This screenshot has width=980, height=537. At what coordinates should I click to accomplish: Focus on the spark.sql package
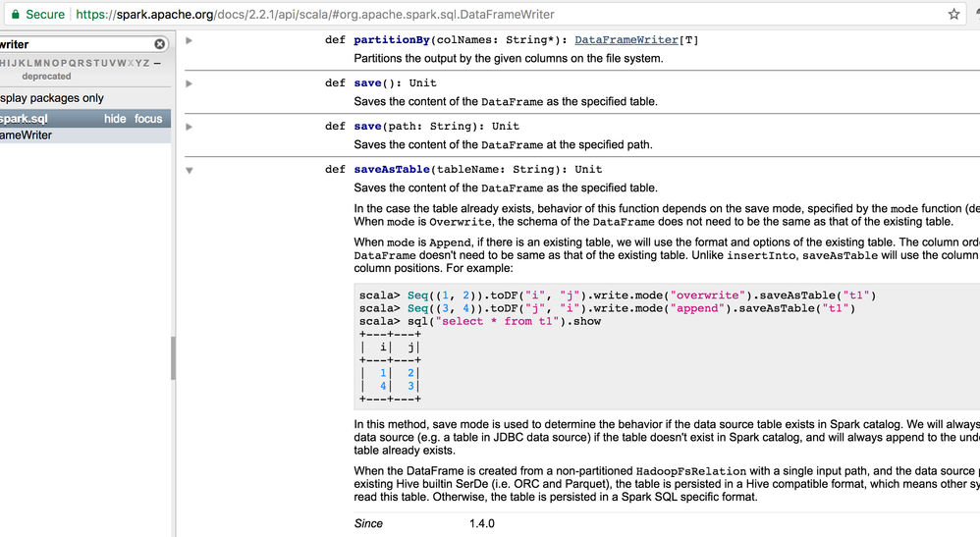point(148,119)
